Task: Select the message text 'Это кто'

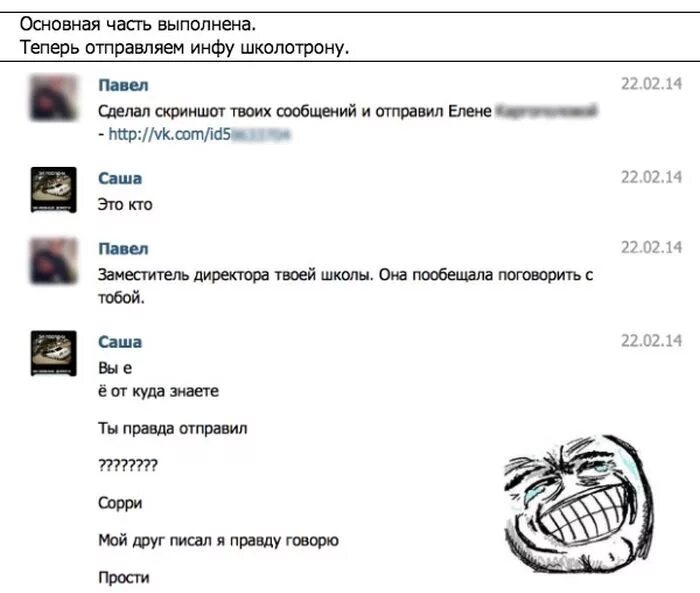Action: pyautogui.click(x=125, y=204)
